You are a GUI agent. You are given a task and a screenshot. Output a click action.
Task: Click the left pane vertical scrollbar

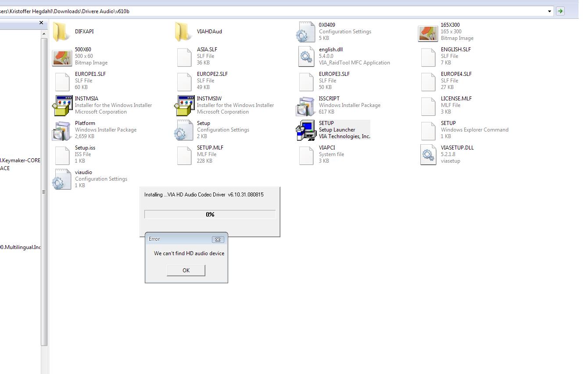[x=44, y=192]
